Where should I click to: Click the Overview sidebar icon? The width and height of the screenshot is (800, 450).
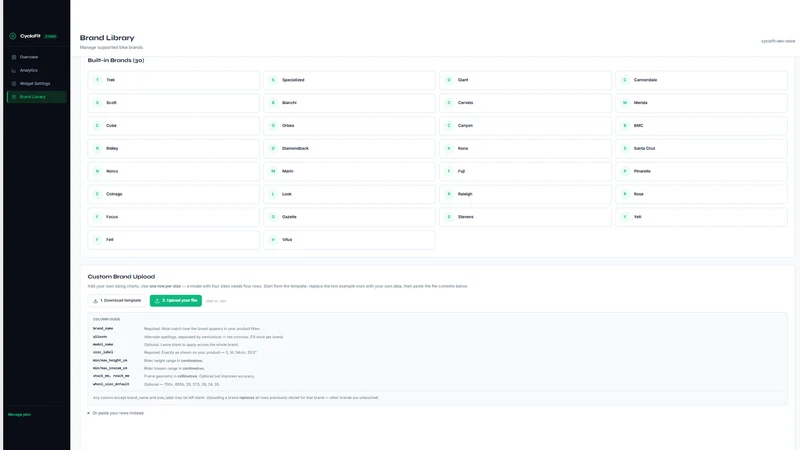(14, 57)
